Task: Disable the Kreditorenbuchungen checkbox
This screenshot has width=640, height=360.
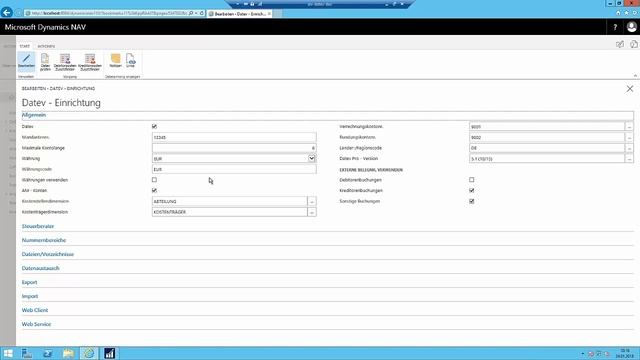Action: 472,190
